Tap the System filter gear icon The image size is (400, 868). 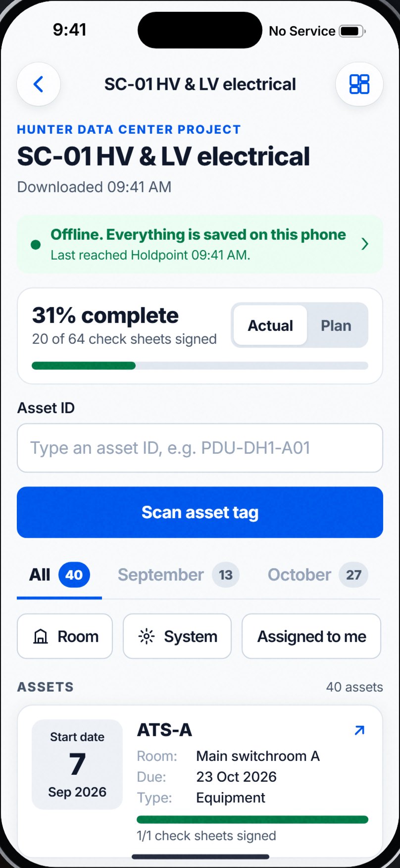[147, 636]
